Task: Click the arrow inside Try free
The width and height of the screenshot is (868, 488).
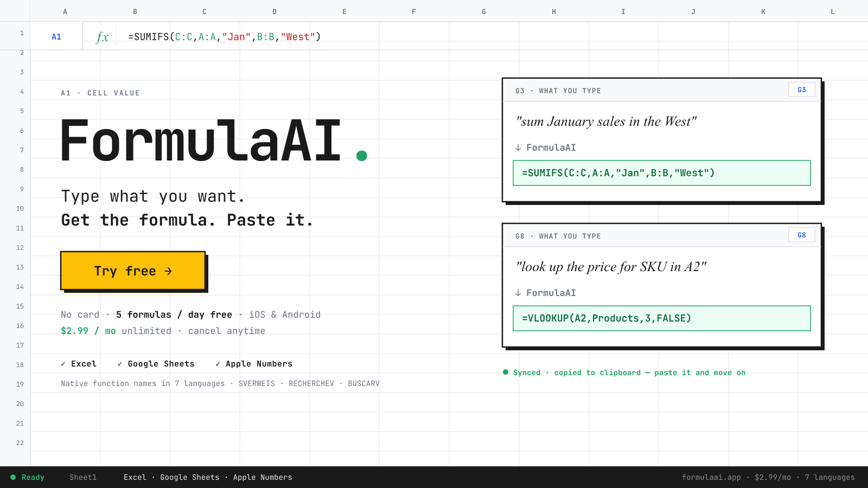Action: coord(168,271)
